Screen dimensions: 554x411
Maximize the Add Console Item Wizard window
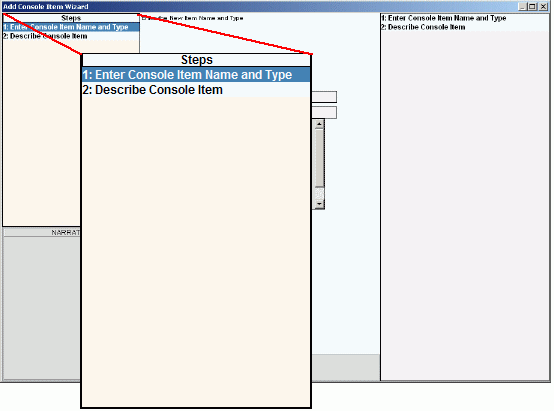532,6
